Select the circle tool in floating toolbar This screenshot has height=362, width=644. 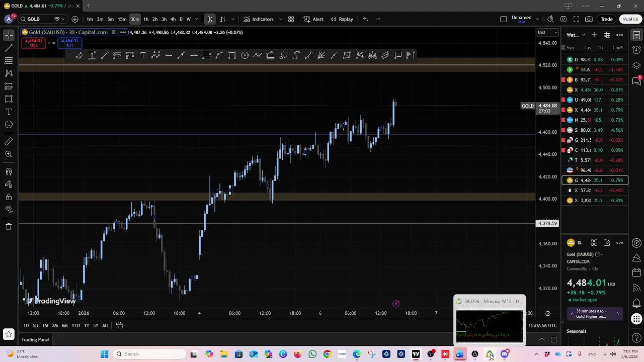[x=245, y=55]
